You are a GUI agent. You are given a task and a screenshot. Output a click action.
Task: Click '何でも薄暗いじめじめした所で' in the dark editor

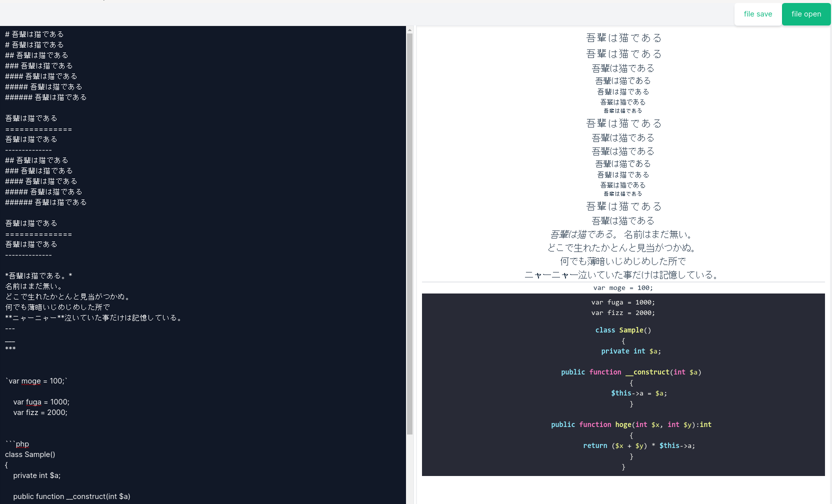[57, 307]
